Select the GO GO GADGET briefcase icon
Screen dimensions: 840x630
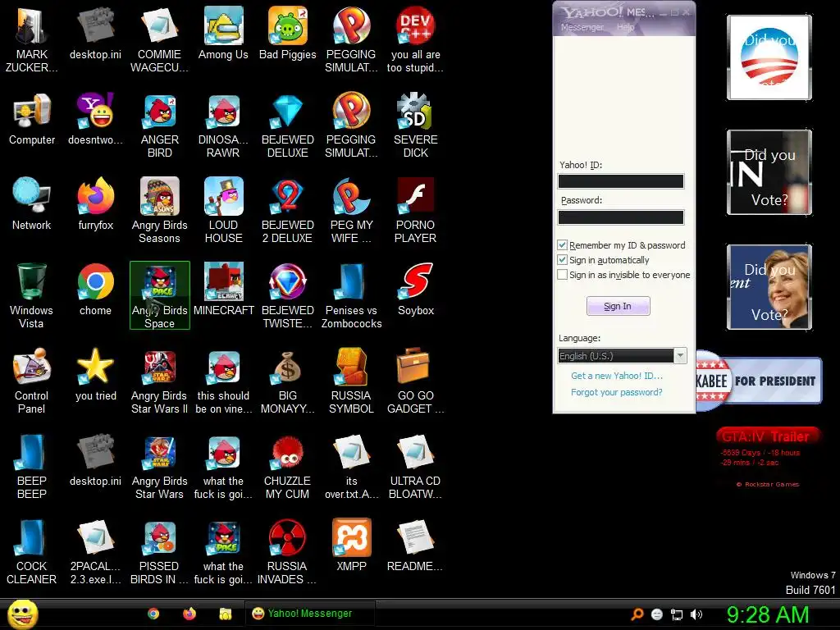(416, 381)
